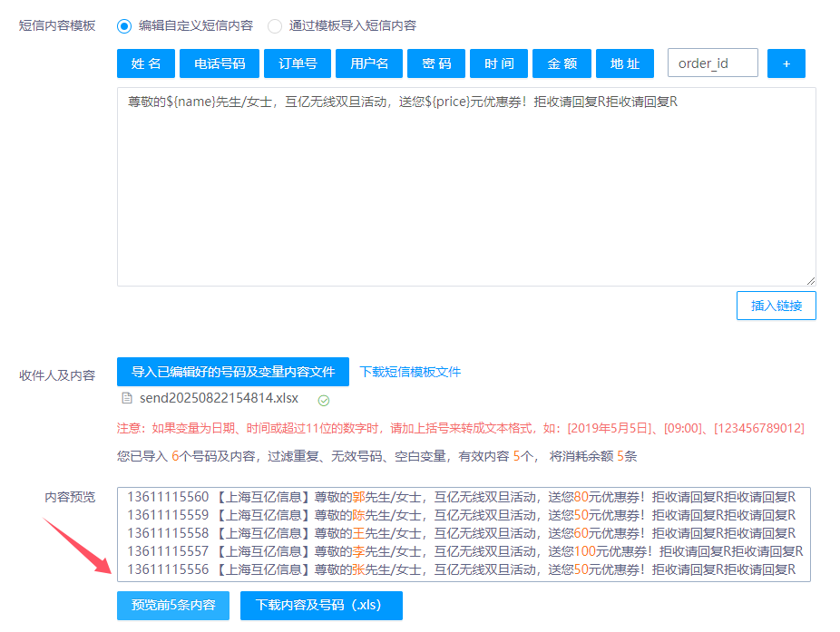Insert the 用户名 variable

(369, 63)
